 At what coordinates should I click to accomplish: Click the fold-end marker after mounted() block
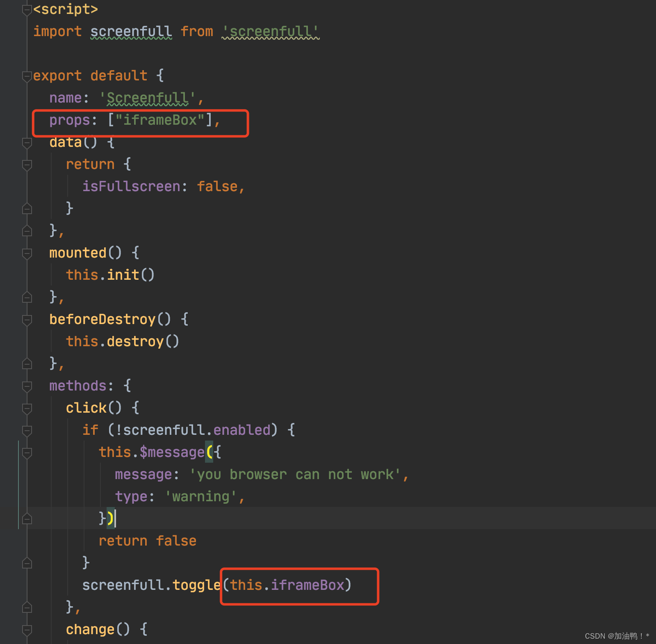click(x=27, y=297)
